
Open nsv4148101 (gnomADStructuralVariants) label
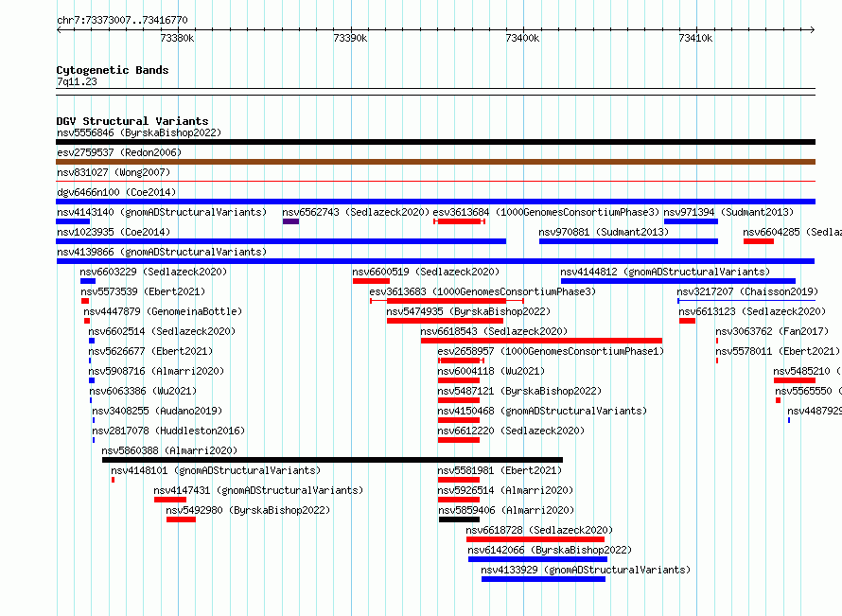(x=216, y=470)
